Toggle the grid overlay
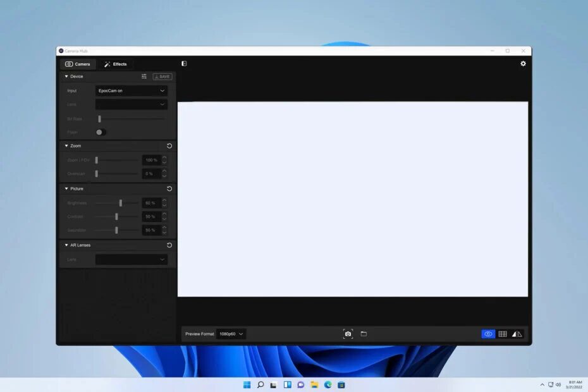588x392 pixels. (x=503, y=334)
